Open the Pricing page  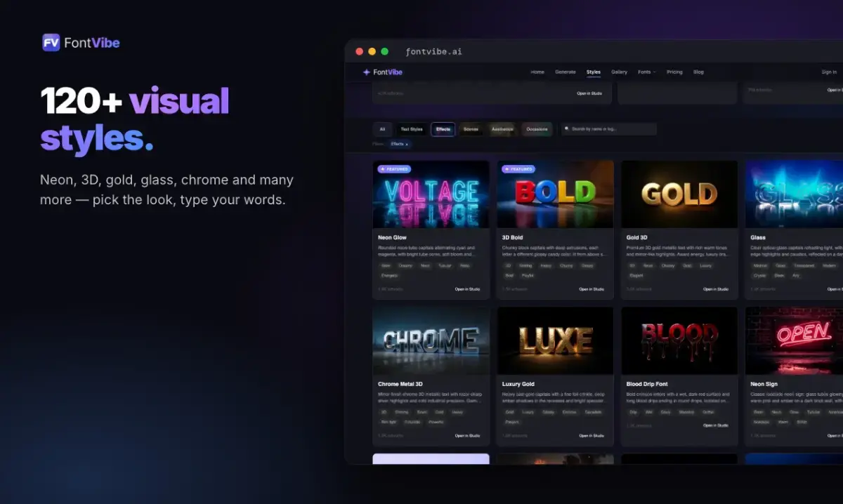point(674,72)
